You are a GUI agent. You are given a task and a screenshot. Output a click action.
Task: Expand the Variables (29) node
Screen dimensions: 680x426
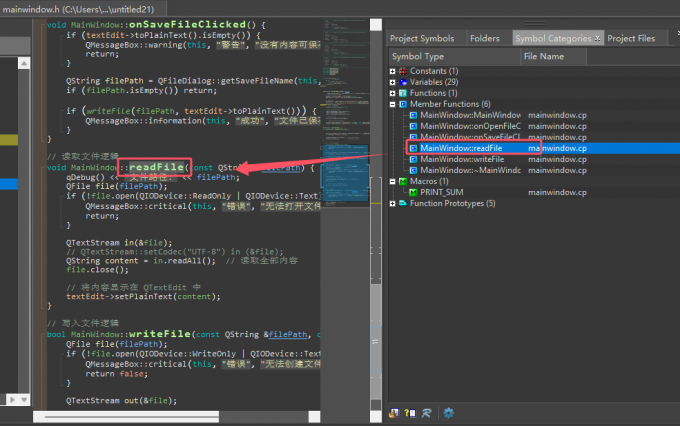(392, 82)
